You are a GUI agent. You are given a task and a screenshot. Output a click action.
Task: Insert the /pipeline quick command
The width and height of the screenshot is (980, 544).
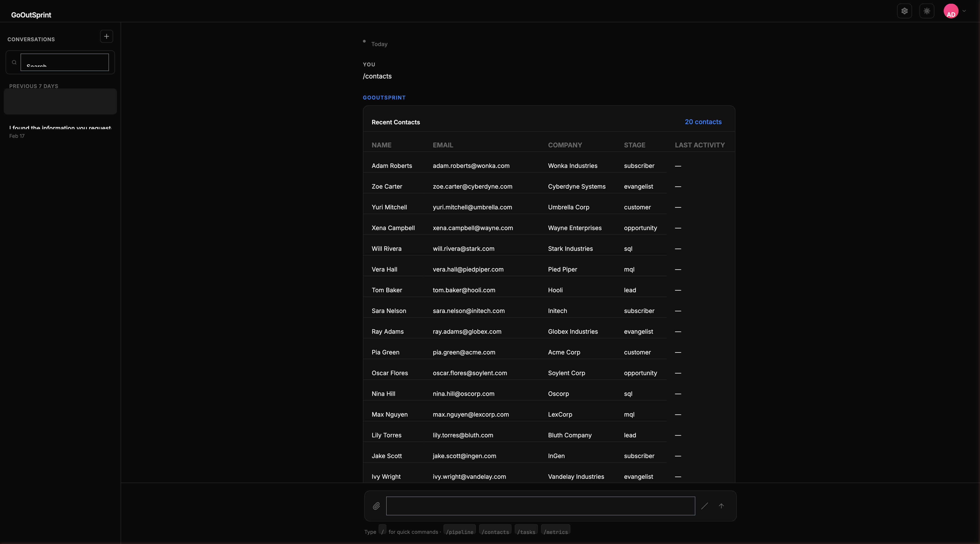coord(459,532)
